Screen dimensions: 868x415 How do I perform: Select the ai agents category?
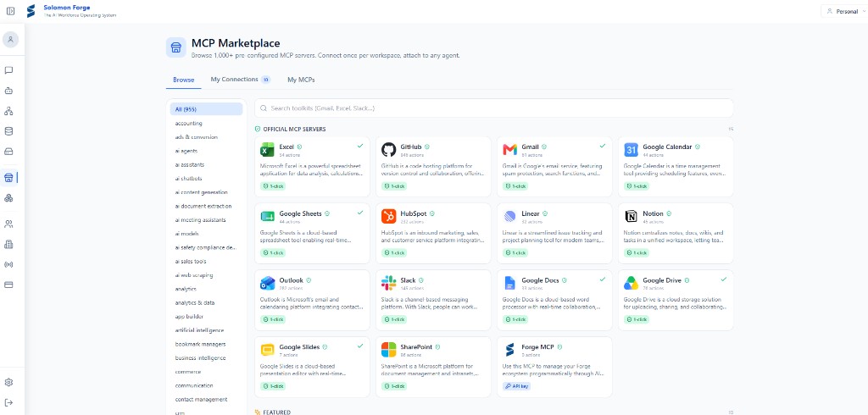206,151
